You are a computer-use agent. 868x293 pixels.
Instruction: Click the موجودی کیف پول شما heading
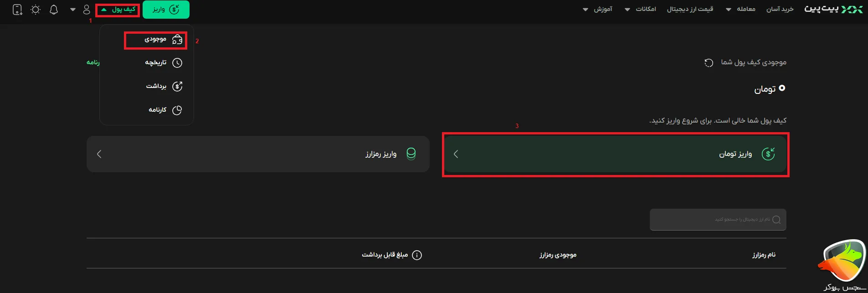tap(754, 62)
